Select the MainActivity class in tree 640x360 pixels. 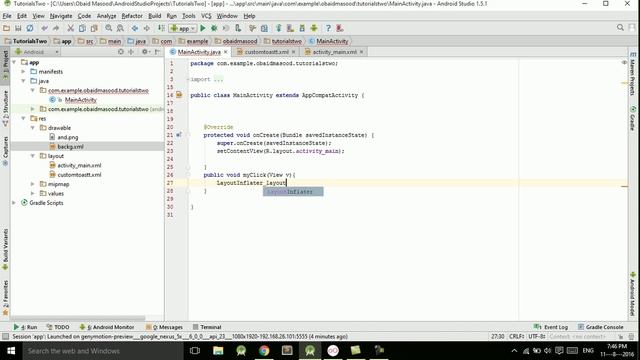click(80, 100)
